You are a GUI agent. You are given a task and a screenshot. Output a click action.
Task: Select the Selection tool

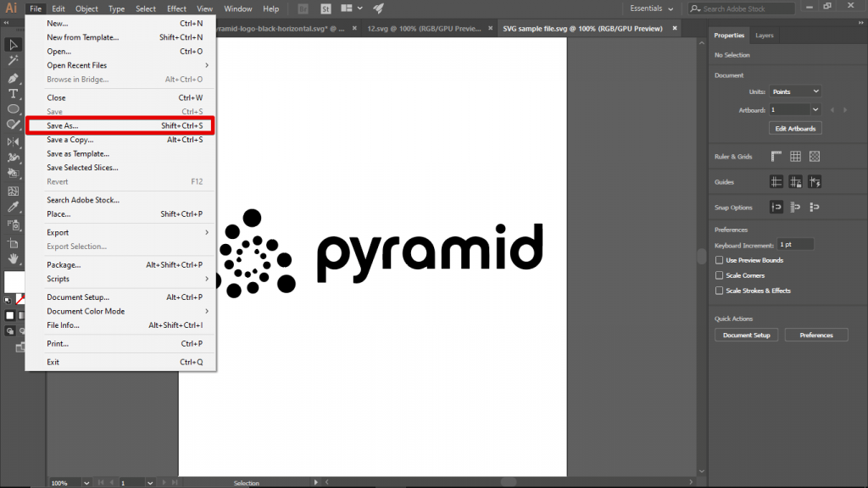(13, 44)
